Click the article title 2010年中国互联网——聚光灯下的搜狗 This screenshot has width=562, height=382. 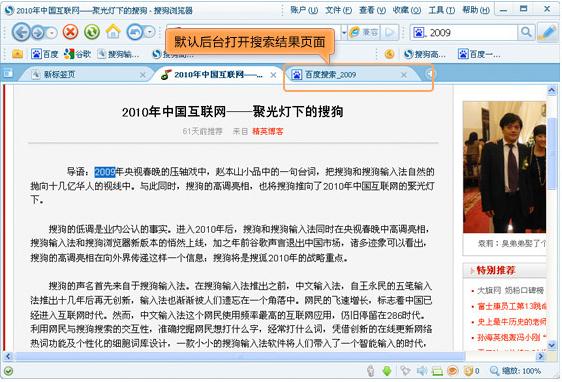(x=232, y=112)
